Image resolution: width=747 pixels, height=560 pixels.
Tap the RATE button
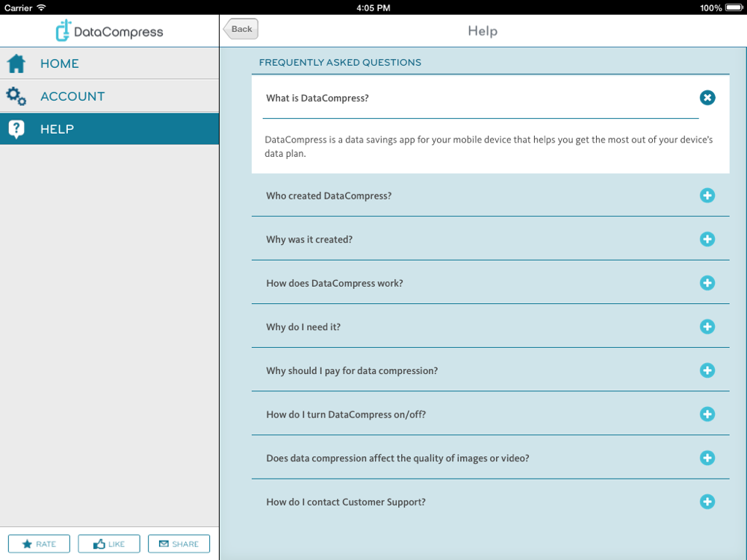(39, 544)
